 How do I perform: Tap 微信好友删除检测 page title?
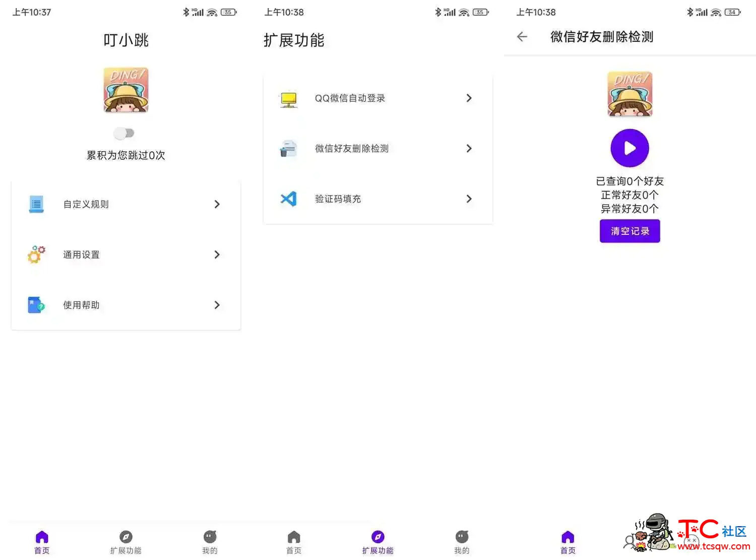click(602, 36)
